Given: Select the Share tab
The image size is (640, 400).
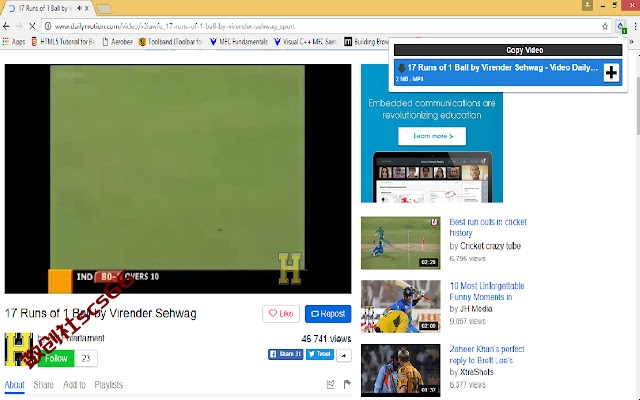Looking at the screenshot, I should pyautogui.click(x=44, y=385).
